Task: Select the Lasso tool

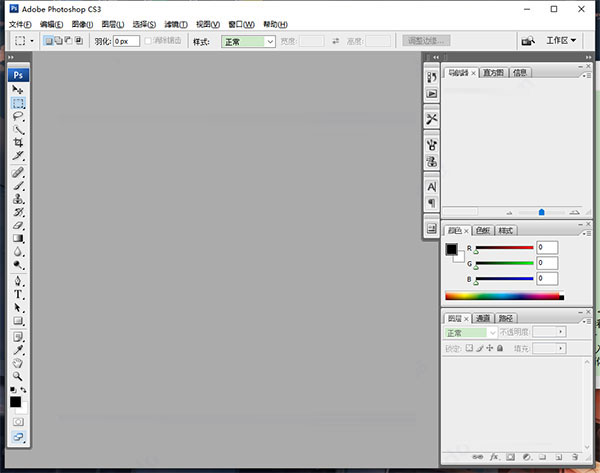Action: [18, 116]
